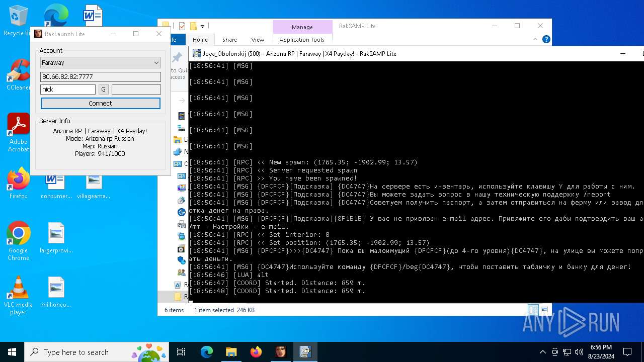This screenshot has height=362, width=644.
Task: Switch Explorer to Details view icon
Action: pos(533,310)
